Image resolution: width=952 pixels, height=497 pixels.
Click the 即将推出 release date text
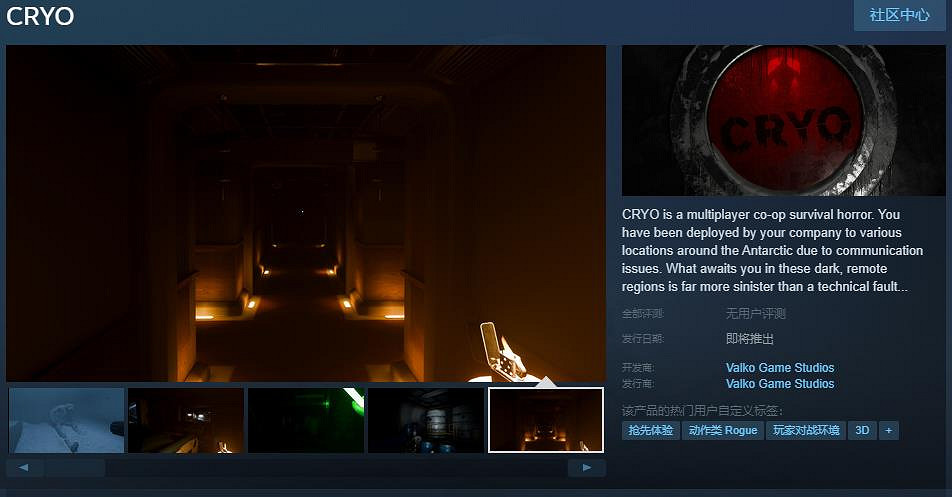pyautogui.click(x=750, y=339)
